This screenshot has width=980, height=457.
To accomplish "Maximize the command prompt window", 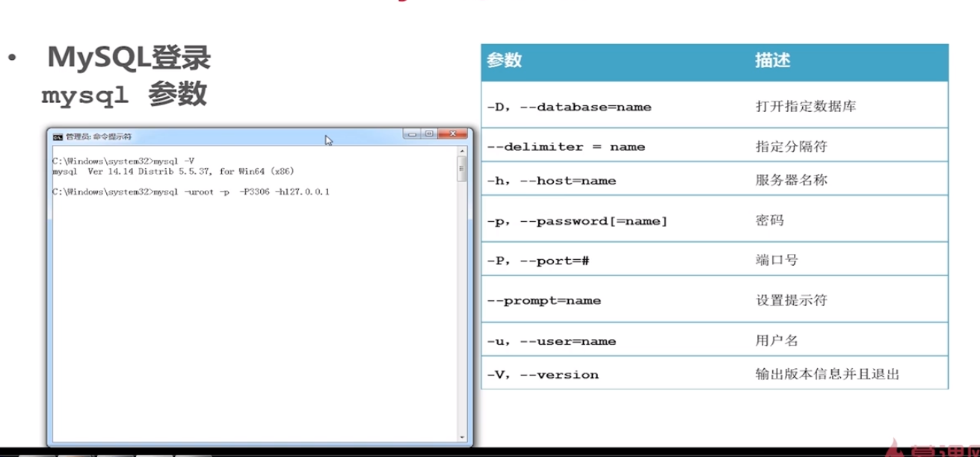I will pos(429,134).
